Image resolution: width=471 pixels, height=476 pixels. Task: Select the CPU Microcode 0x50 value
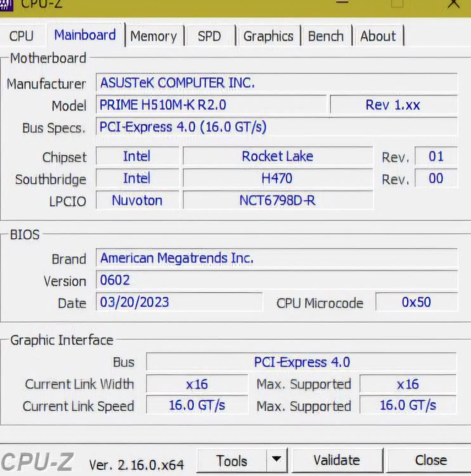pyautogui.click(x=416, y=302)
